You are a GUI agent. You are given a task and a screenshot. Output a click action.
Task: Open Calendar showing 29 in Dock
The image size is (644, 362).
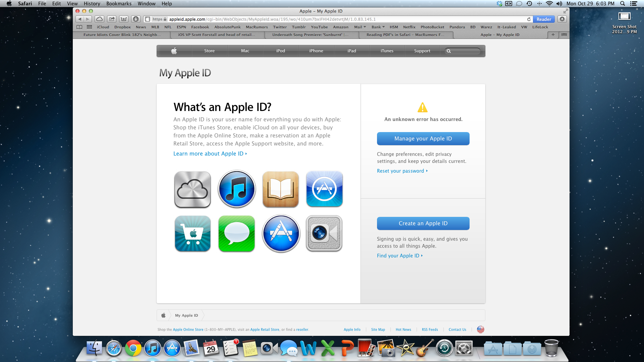click(x=211, y=348)
